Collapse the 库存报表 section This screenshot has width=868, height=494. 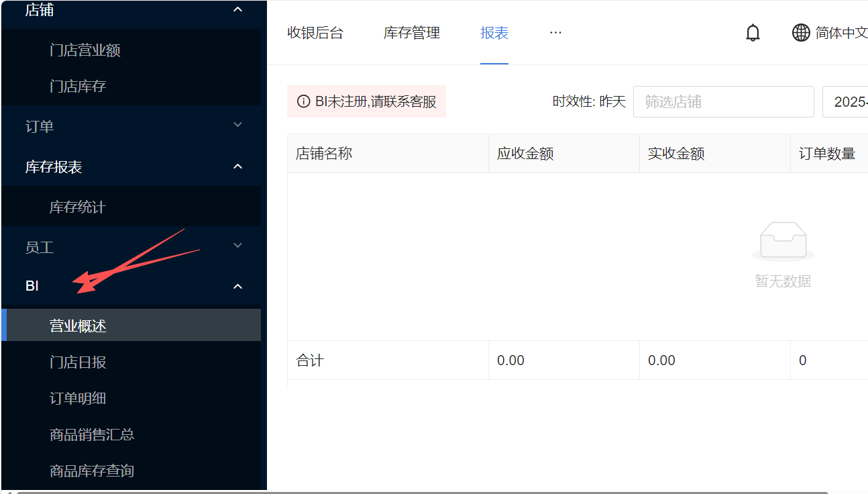pos(237,166)
